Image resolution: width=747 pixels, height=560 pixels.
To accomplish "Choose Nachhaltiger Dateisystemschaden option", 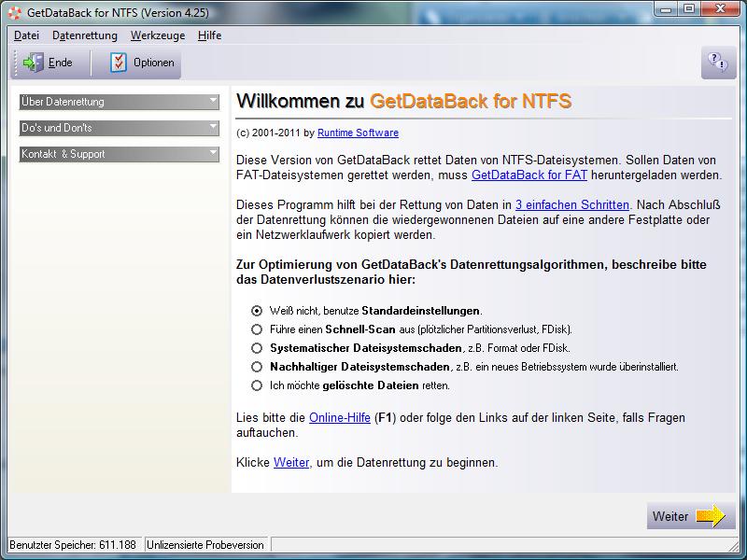I will pos(257,367).
